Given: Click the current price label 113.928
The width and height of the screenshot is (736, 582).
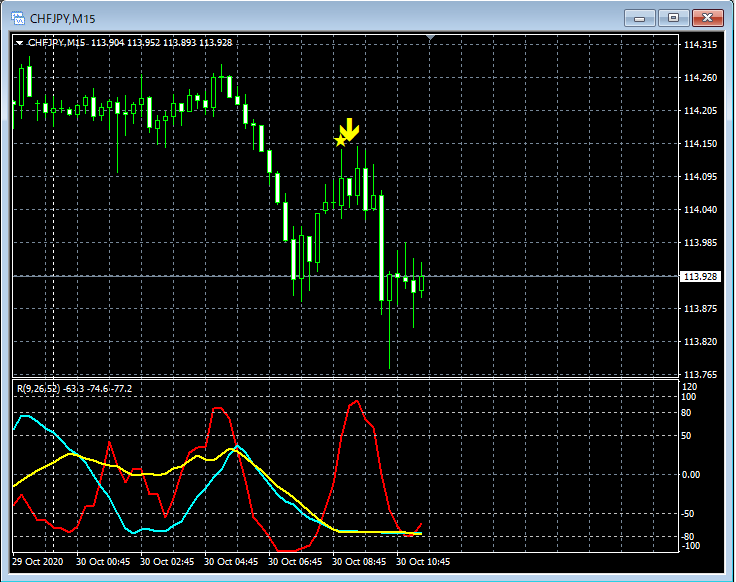Looking at the screenshot, I should pyautogui.click(x=700, y=276).
